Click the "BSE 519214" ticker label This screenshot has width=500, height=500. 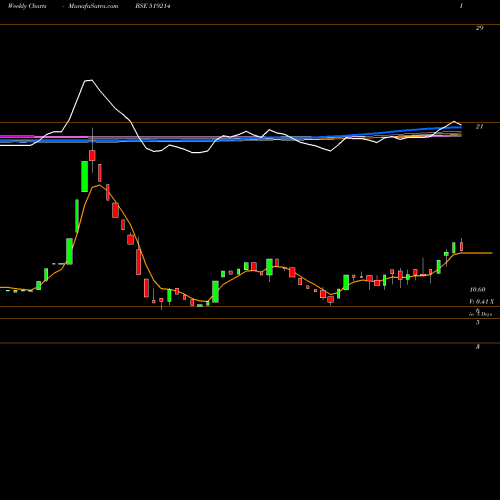tap(153, 6)
